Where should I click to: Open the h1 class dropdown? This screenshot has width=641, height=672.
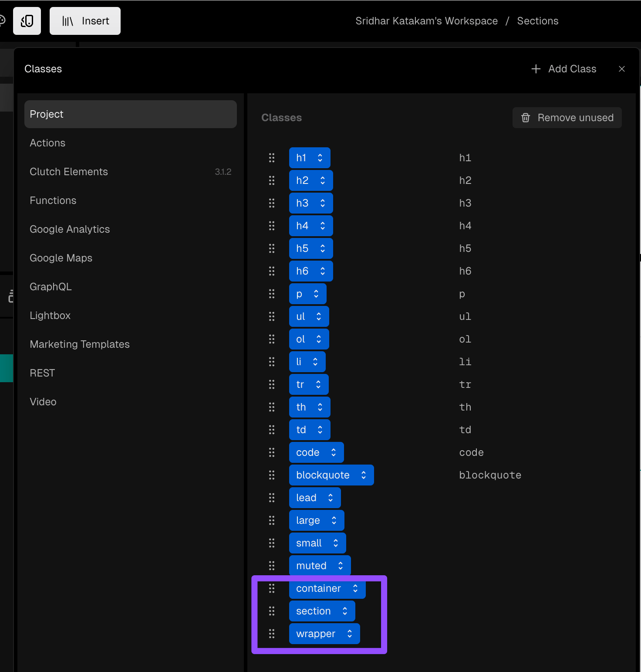point(310,158)
